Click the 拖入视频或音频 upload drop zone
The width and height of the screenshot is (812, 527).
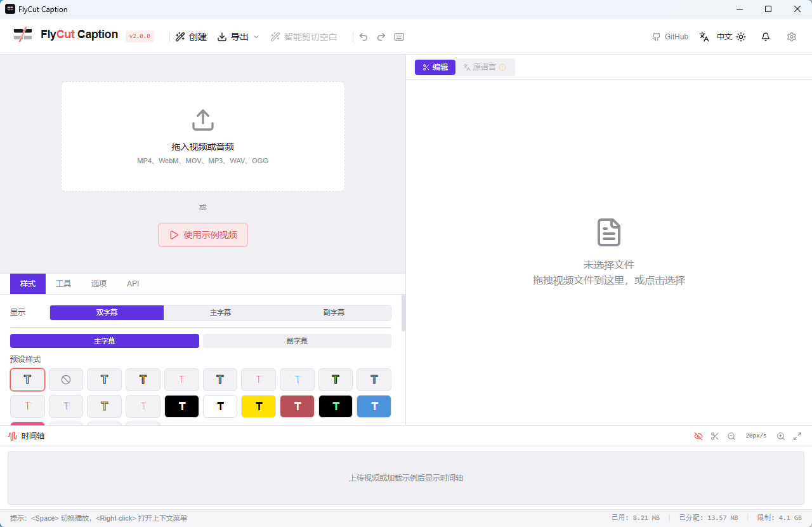[x=203, y=137]
